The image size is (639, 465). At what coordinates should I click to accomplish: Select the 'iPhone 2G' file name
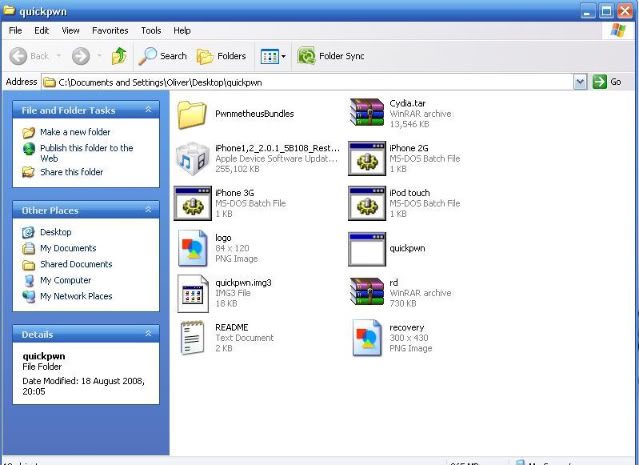coord(409,148)
